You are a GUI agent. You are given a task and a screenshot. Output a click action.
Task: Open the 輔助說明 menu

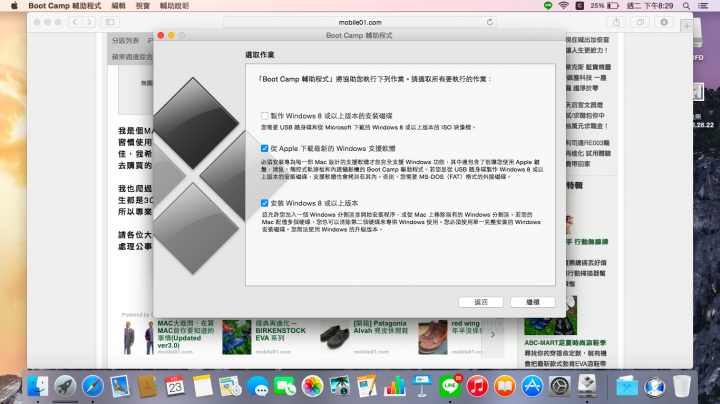(x=174, y=6)
